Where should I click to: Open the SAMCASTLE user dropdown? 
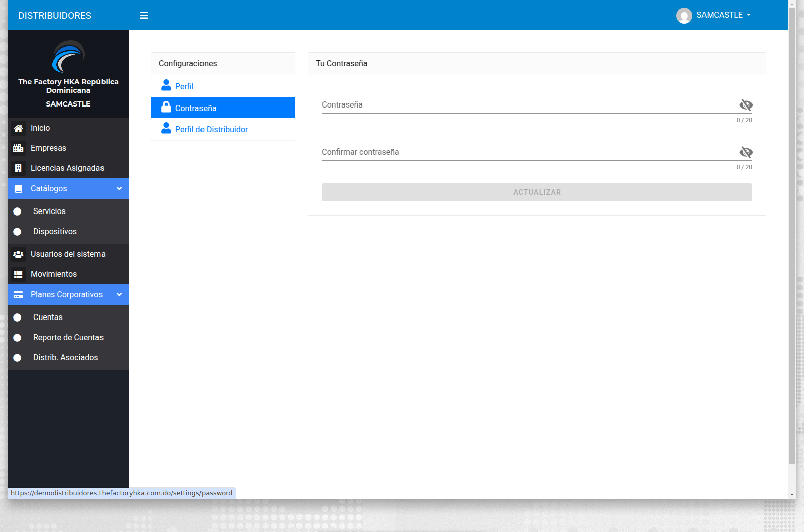pyautogui.click(x=714, y=15)
